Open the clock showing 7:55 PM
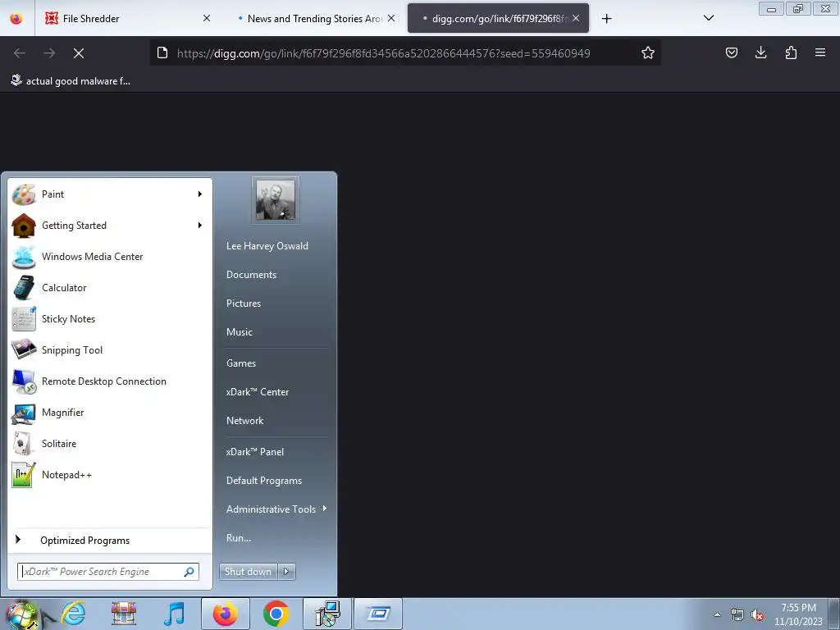 tap(798, 614)
